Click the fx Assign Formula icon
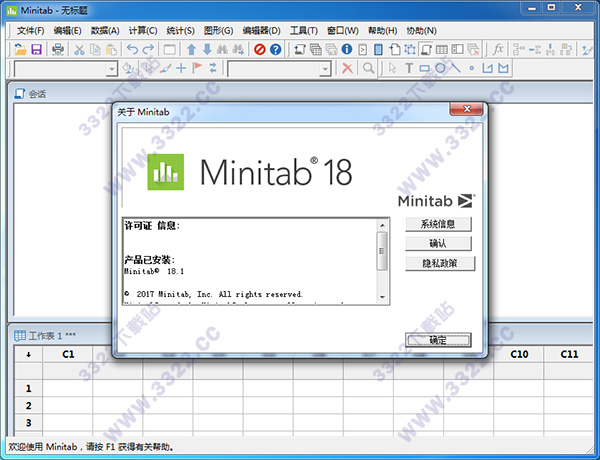This screenshot has width=600, height=460. (499, 49)
